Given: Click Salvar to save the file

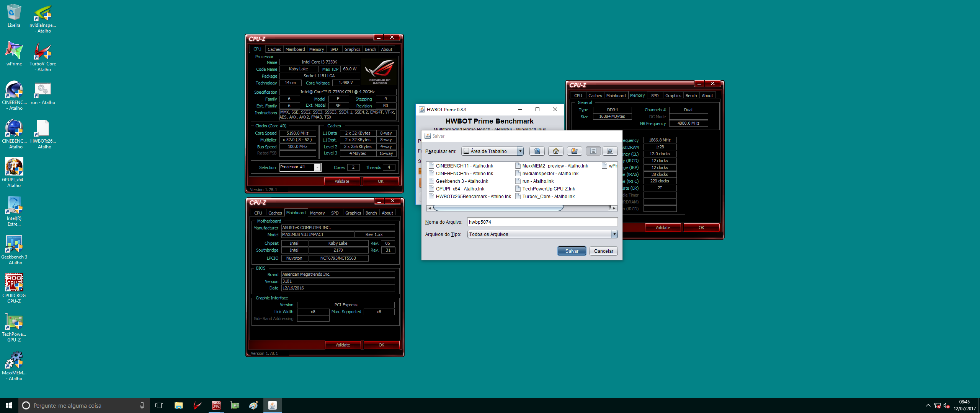Looking at the screenshot, I should click(x=572, y=251).
